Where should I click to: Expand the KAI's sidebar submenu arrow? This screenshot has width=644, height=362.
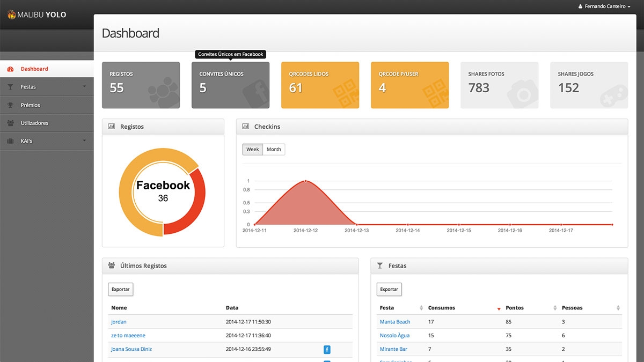coord(84,141)
